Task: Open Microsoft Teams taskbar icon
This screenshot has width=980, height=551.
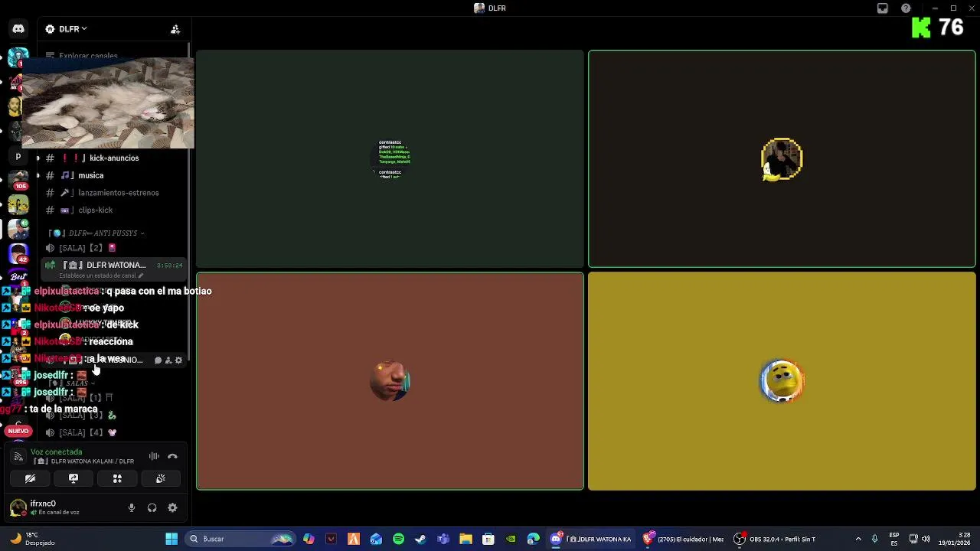Action: click(x=443, y=539)
